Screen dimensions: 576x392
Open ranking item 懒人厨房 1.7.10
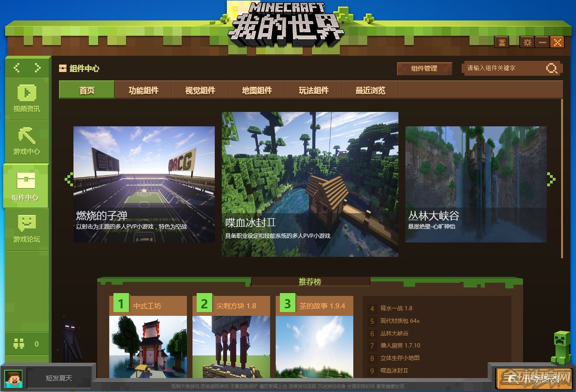click(400, 346)
